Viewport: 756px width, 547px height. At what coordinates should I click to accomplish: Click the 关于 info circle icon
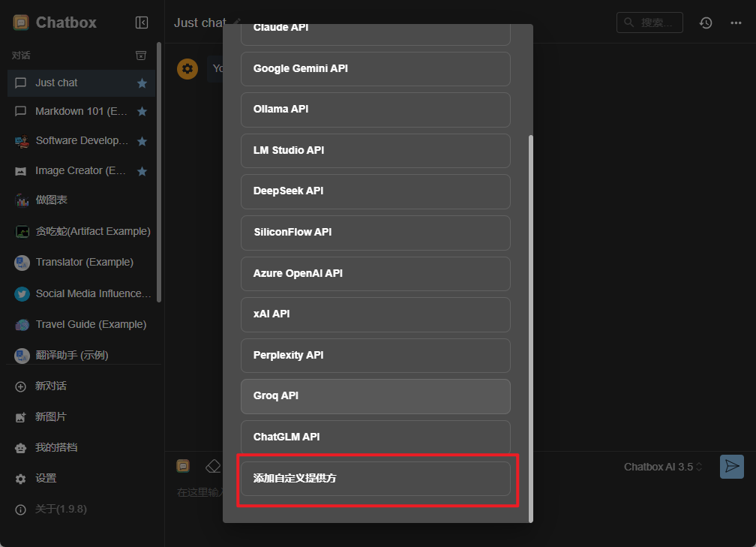pyautogui.click(x=20, y=510)
